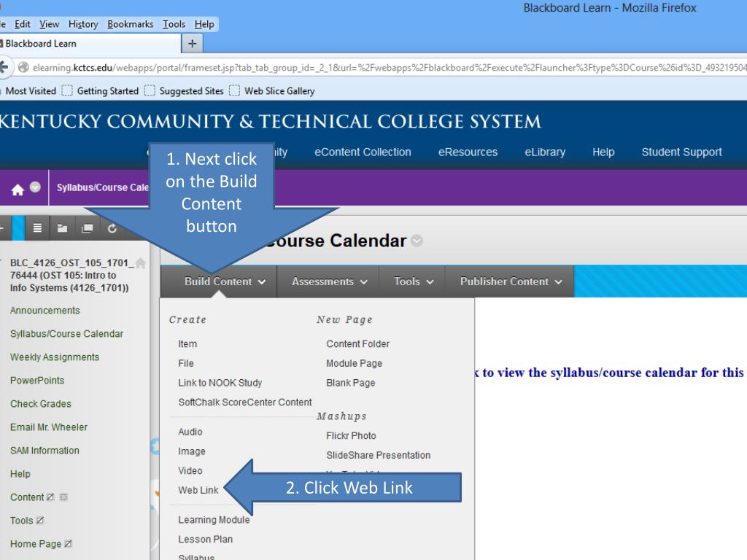
Task: Select the Blackboard Learn browser tab
Action: tap(90, 44)
